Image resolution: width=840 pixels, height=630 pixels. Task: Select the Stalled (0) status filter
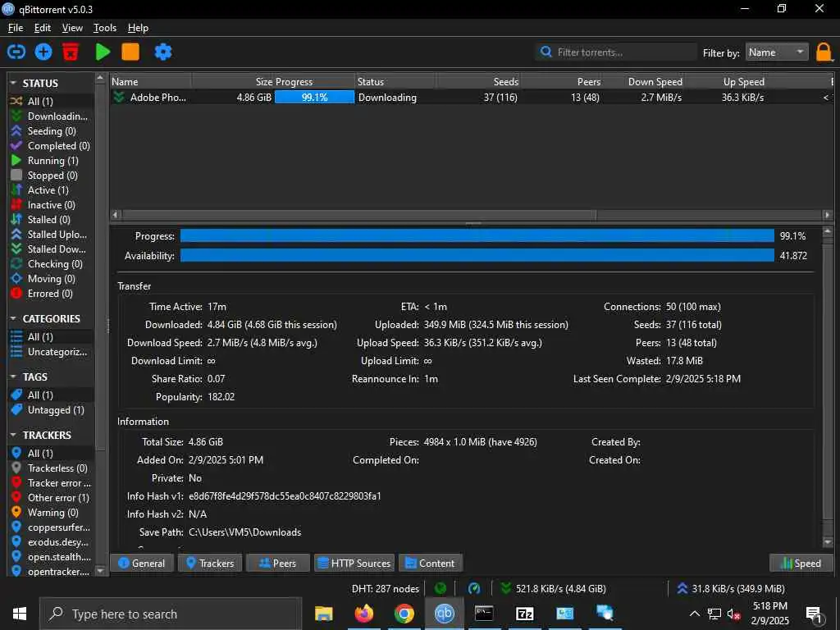(51, 220)
